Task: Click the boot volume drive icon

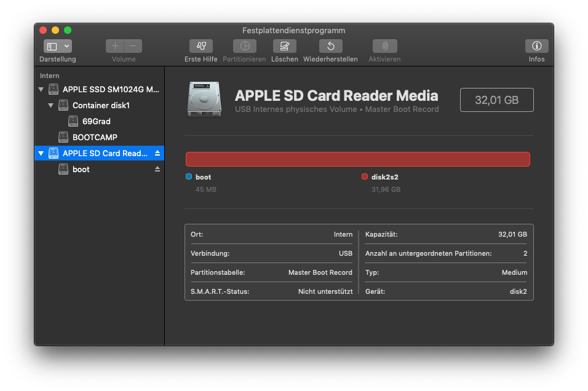Action: coord(63,169)
